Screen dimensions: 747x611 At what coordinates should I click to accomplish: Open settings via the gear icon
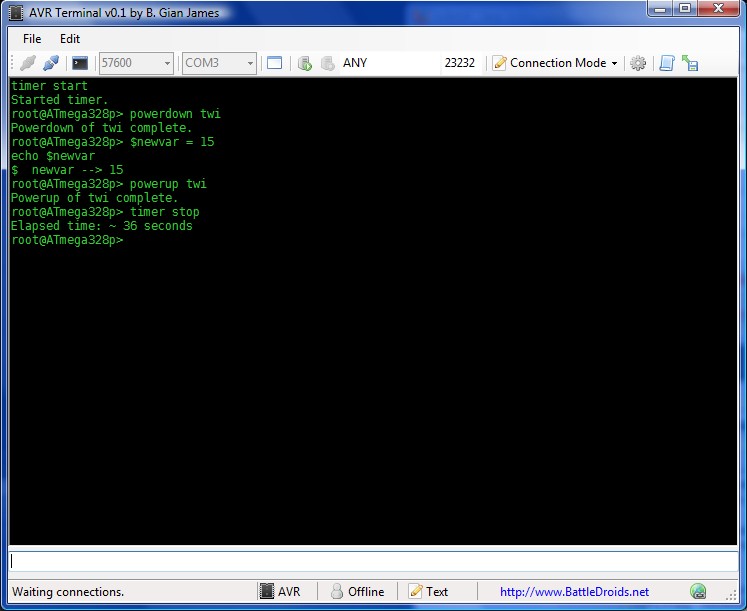coord(638,63)
